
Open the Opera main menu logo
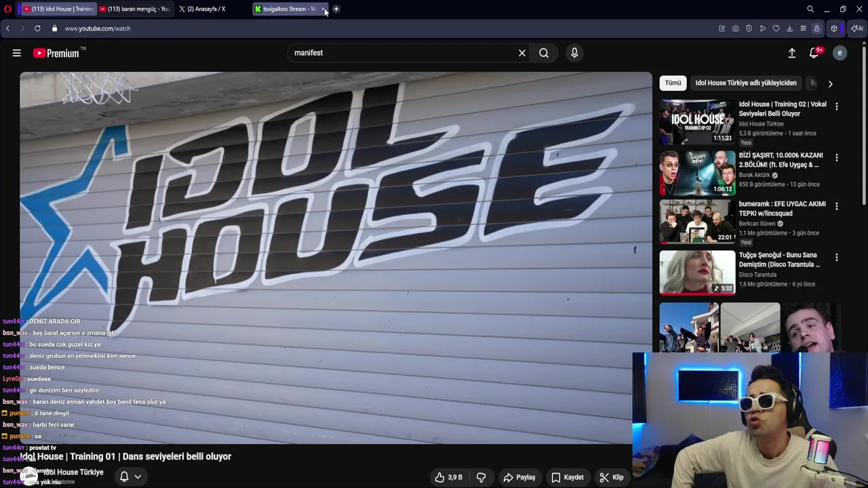[7, 9]
